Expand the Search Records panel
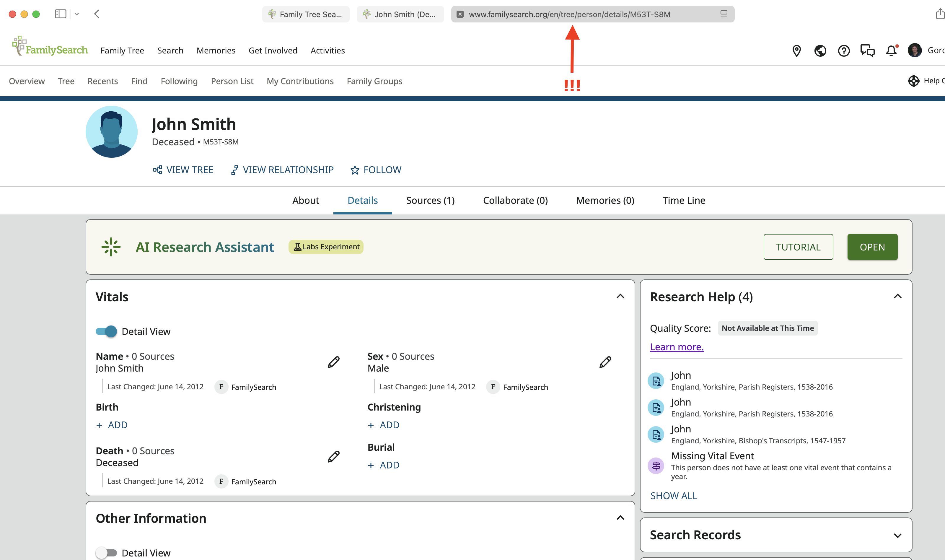Image resolution: width=945 pixels, height=560 pixels. pos(897,535)
